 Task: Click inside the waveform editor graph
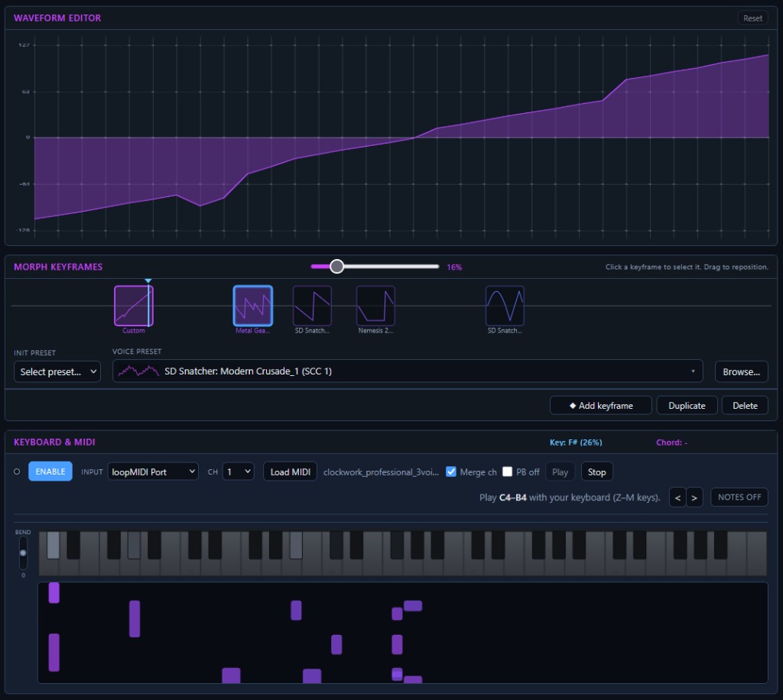[x=401, y=138]
